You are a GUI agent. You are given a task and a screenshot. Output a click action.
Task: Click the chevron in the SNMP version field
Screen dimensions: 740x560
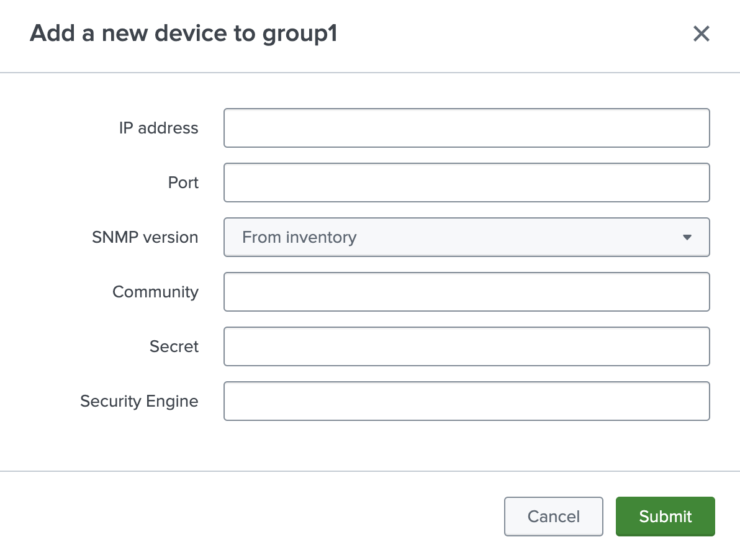[x=687, y=237]
